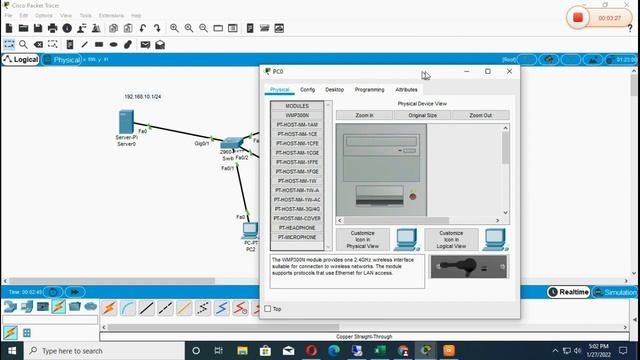
Task: Stop the screen recording red button
Action: point(578,18)
